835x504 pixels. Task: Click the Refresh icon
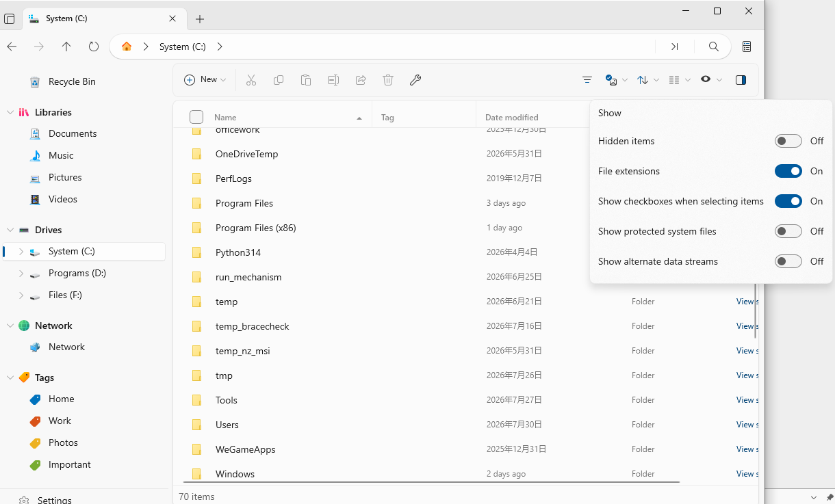click(x=94, y=47)
